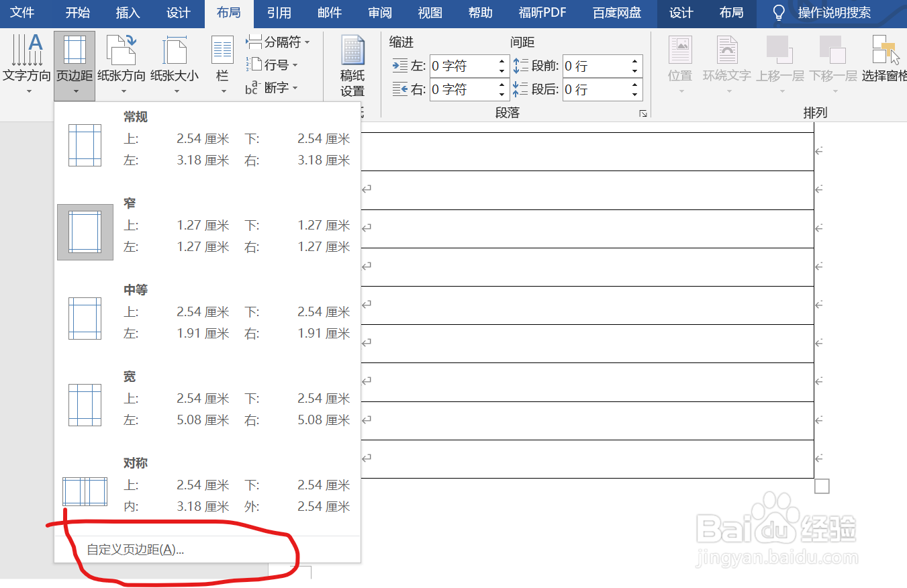Open the 分隔符 breaks menu

coord(277,42)
